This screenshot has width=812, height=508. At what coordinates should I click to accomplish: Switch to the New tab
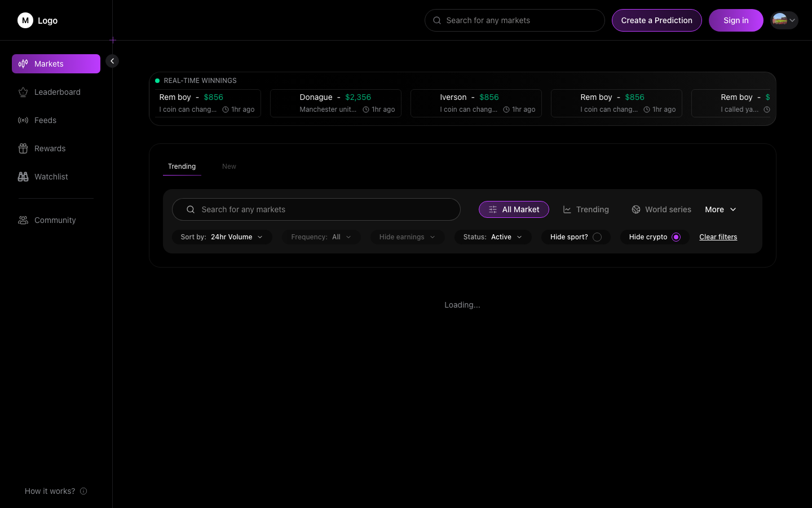click(x=229, y=167)
